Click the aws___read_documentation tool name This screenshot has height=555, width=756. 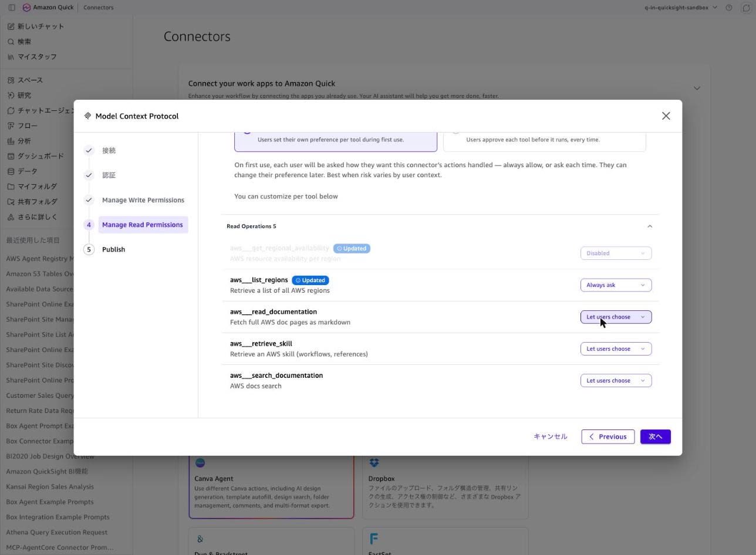274,312
